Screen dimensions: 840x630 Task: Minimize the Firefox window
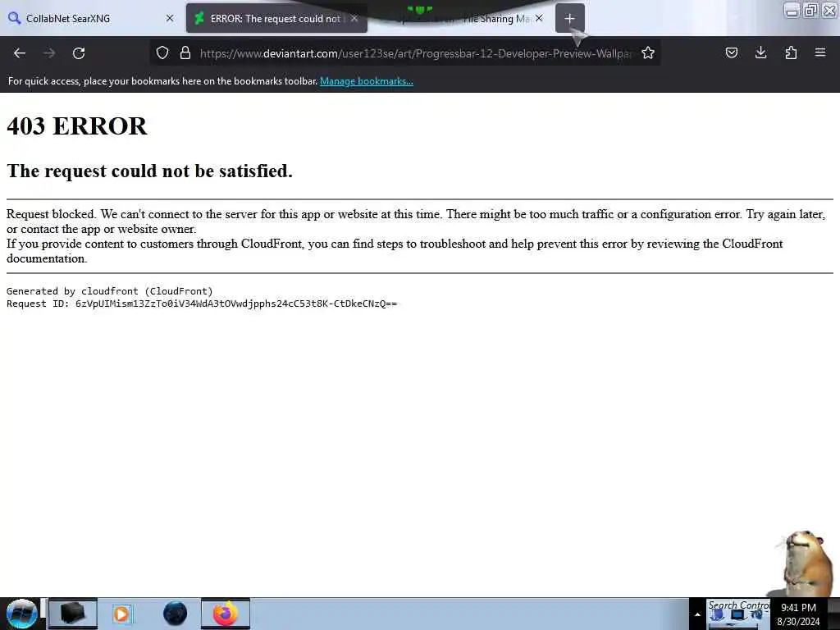click(x=792, y=10)
